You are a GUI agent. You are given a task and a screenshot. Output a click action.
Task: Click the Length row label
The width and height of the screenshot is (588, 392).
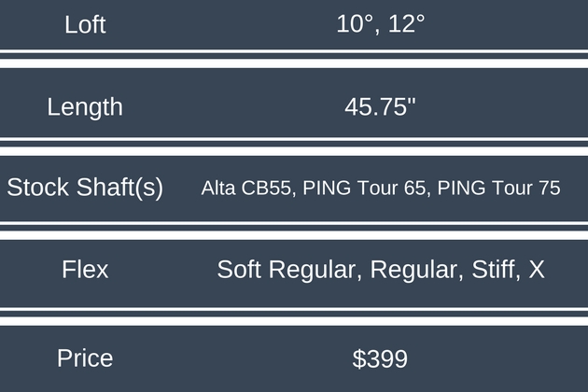85,106
